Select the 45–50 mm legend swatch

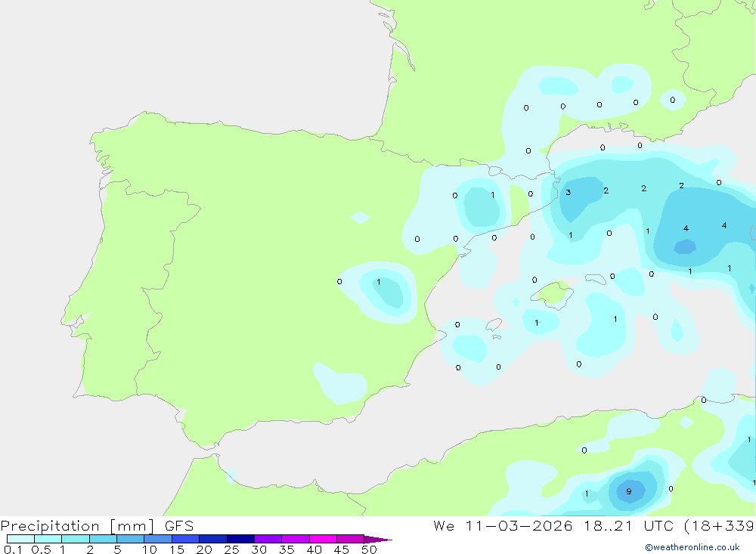tap(350, 539)
